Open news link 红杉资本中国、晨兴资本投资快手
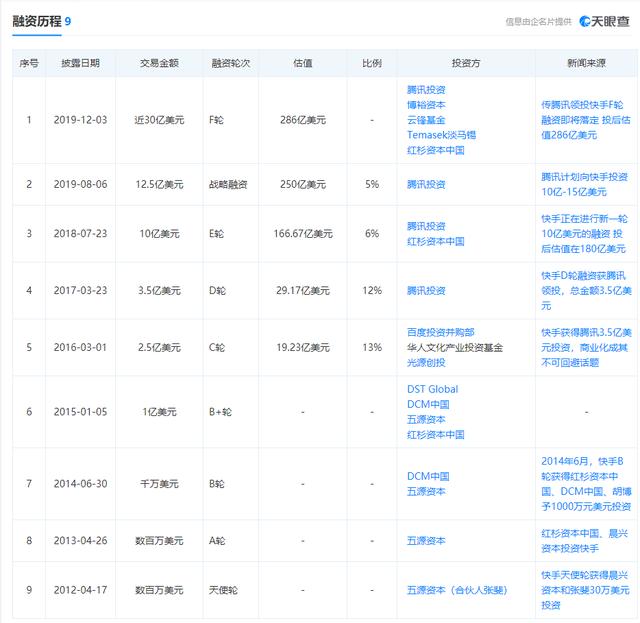Viewport: 640px width, 623px height. pyautogui.click(x=584, y=541)
